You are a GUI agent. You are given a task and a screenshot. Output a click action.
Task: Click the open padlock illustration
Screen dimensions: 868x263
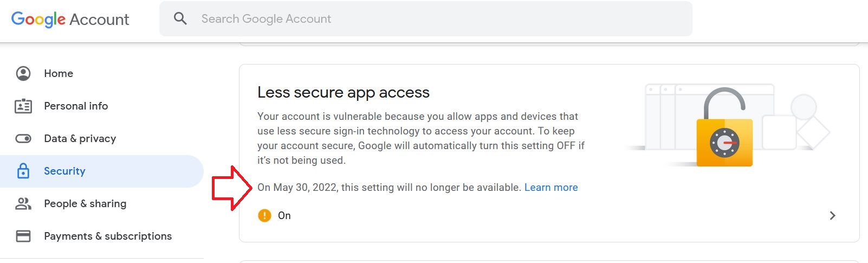pyautogui.click(x=724, y=127)
